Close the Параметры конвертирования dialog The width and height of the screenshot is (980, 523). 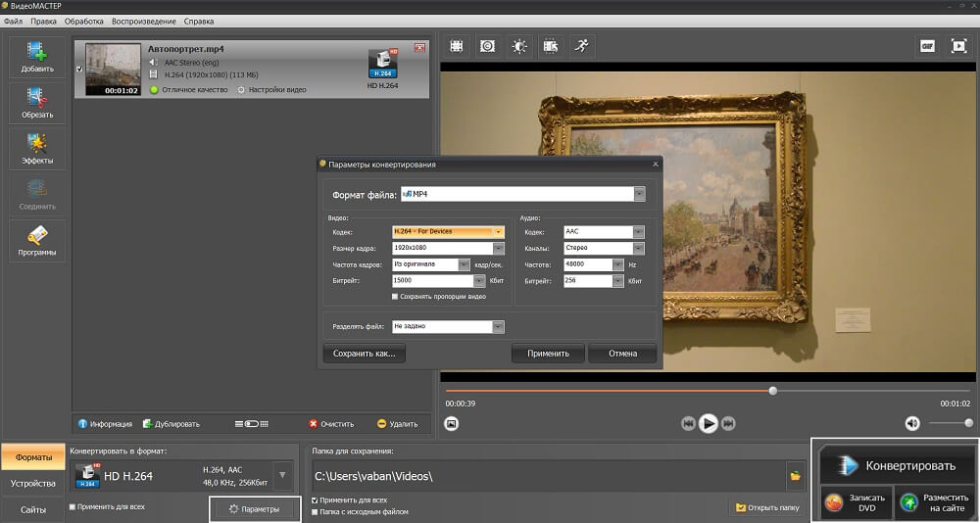(x=655, y=165)
